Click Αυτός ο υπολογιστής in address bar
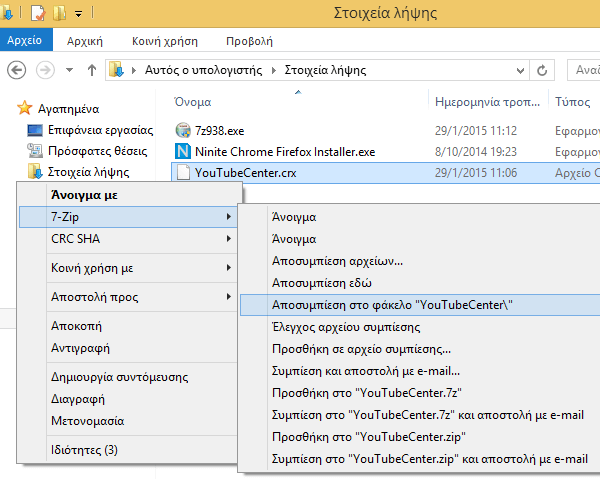The height and width of the screenshot is (479, 600). pyautogui.click(x=203, y=70)
